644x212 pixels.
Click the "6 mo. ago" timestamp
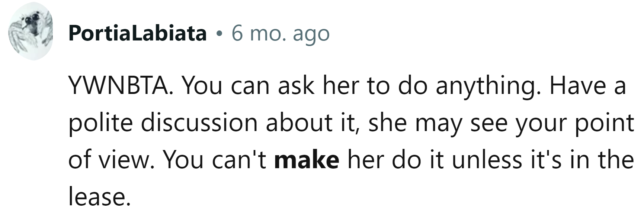coord(281,34)
